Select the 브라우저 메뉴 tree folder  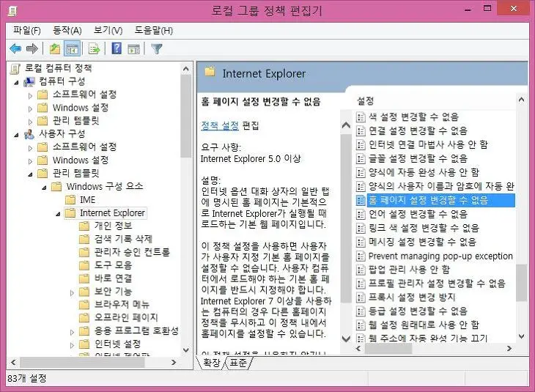(x=122, y=304)
